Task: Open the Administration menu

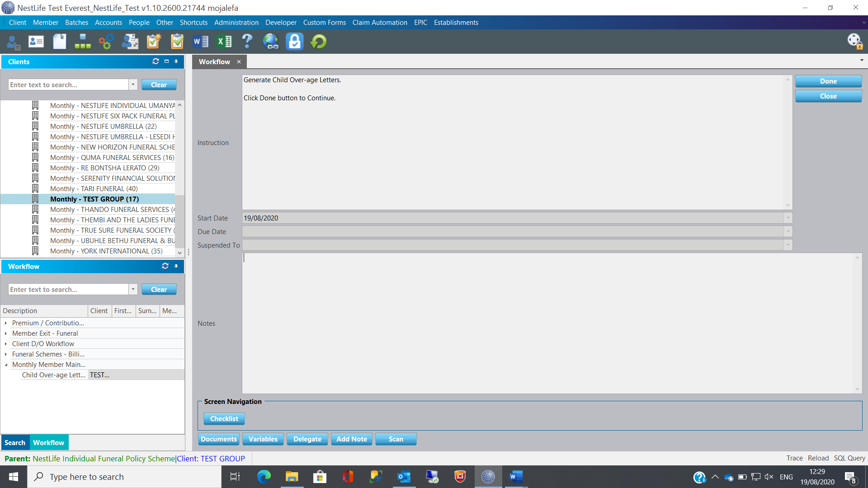Action: click(236, 23)
